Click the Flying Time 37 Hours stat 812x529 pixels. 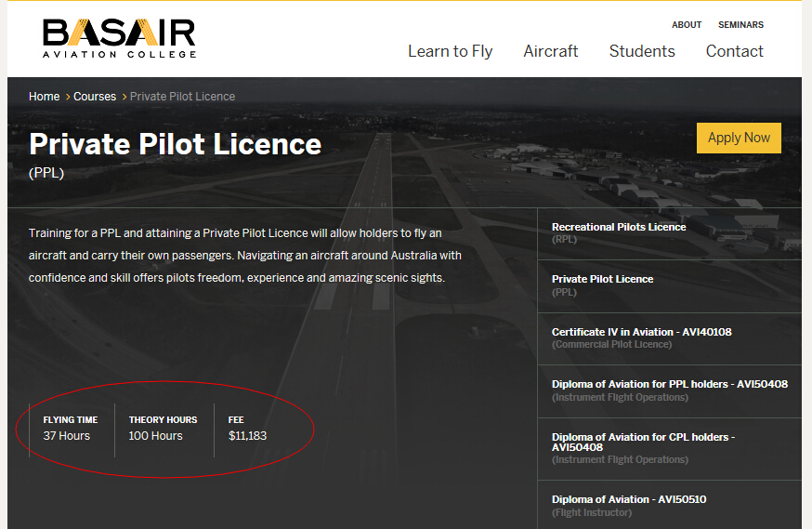pos(70,428)
